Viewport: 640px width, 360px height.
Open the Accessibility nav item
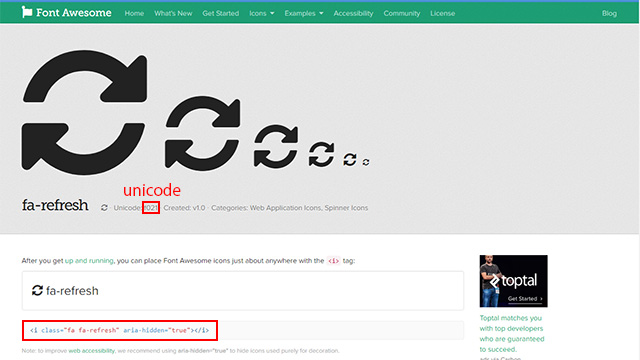pos(353,13)
